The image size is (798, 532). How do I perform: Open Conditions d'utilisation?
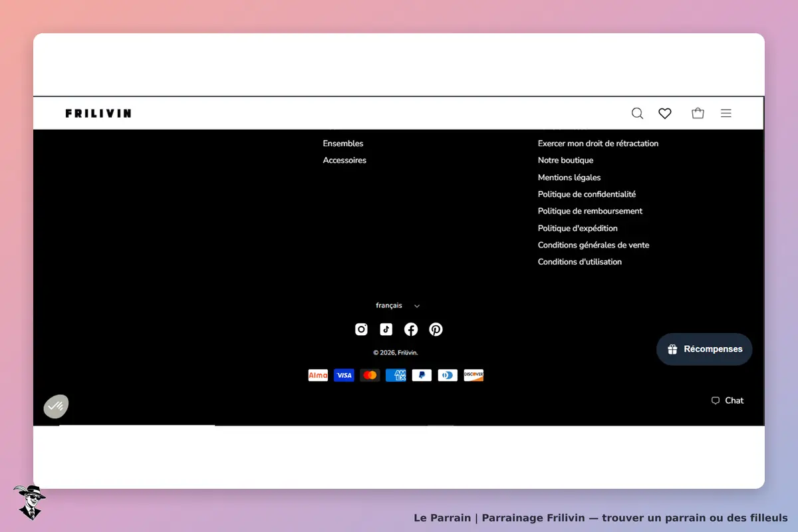[x=580, y=262]
